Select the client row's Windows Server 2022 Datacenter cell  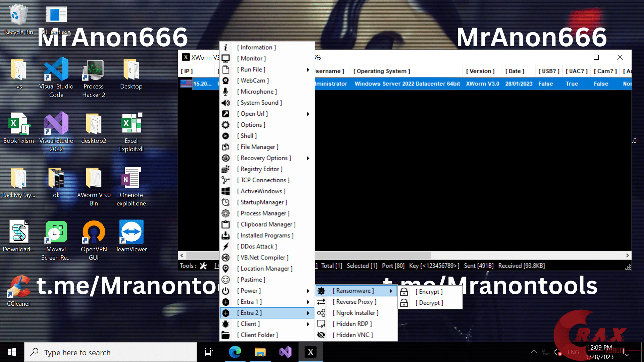pyautogui.click(x=407, y=84)
